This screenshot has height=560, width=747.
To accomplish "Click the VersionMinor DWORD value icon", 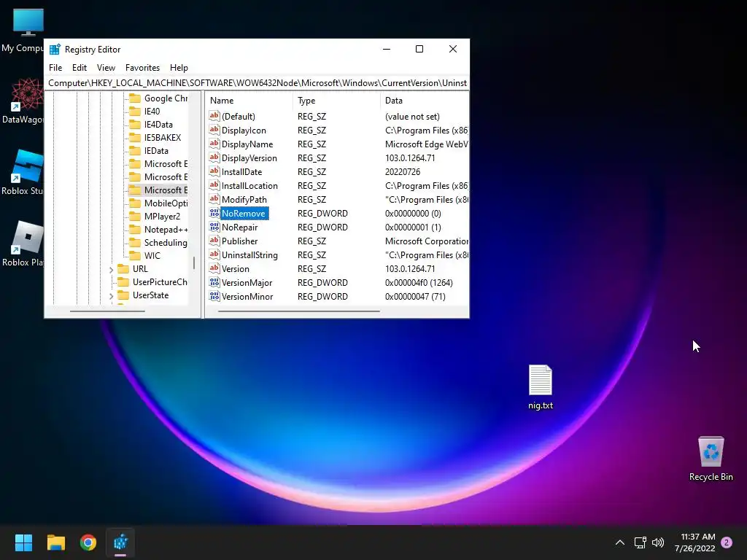I will (214, 296).
